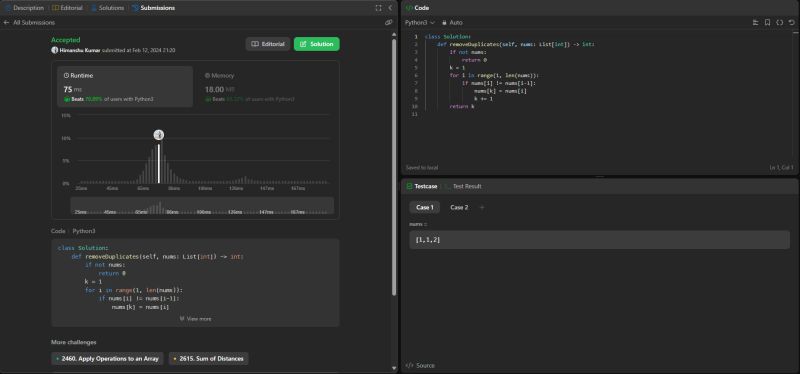Click the avatar marker above chart bar
Viewport: 800px width, 374px height.
159,135
